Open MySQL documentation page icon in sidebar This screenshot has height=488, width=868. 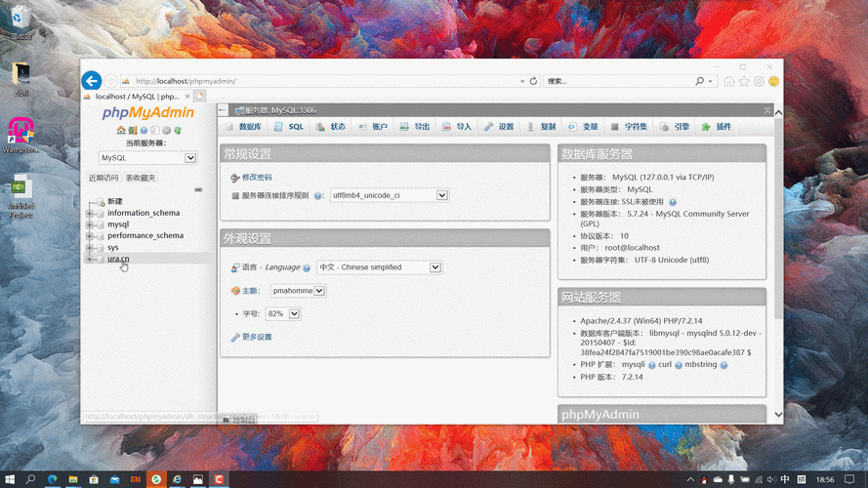coord(155,130)
